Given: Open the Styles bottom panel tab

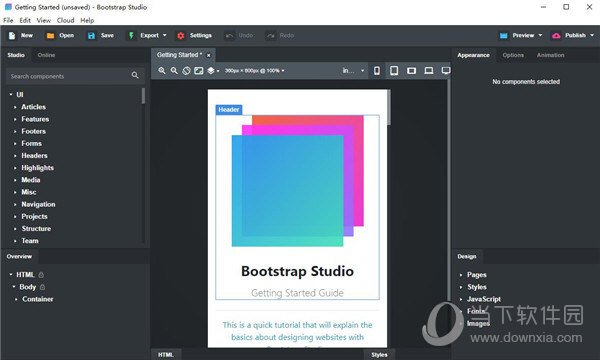Looking at the screenshot, I should 379,355.
